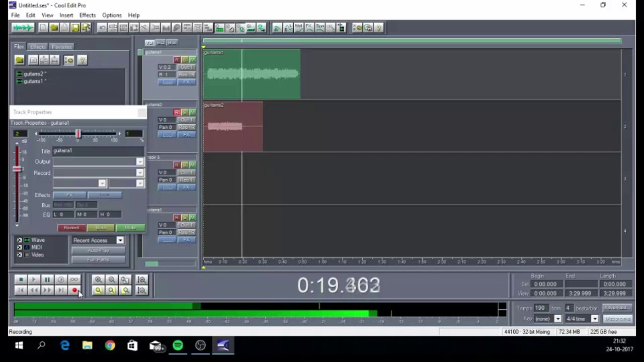Pause with the green double-bar button
Image resolution: width=644 pixels, height=362 pixels.
click(47, 280)
